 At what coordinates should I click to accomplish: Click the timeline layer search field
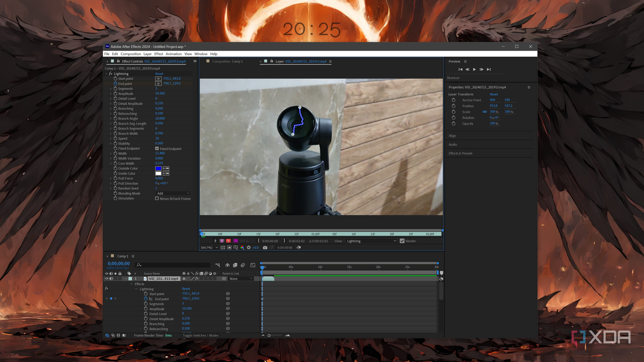click(173, 265)
